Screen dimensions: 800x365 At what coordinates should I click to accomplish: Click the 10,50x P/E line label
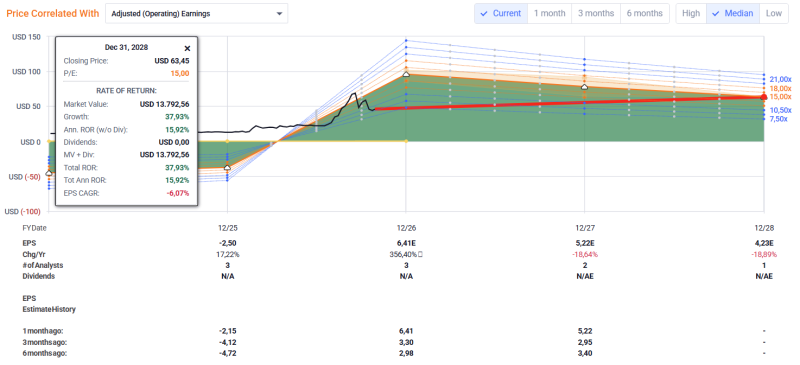coord(780,110)
